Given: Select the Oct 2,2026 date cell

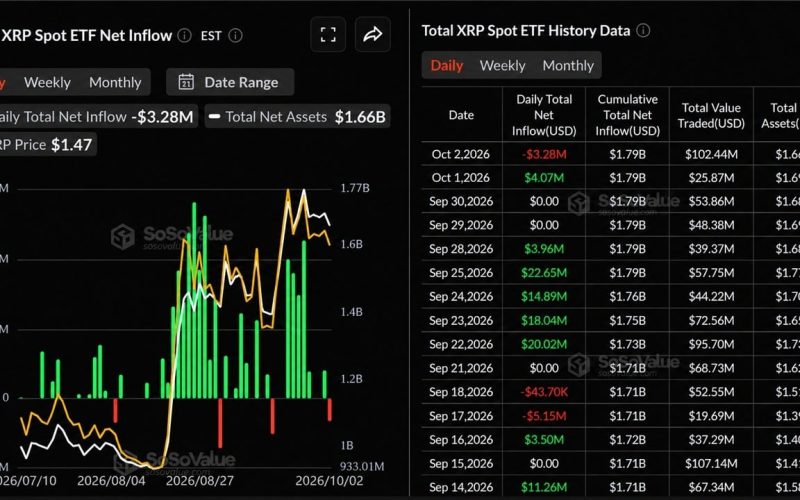Looking at the screenshot, I should [x=461, y=154].
